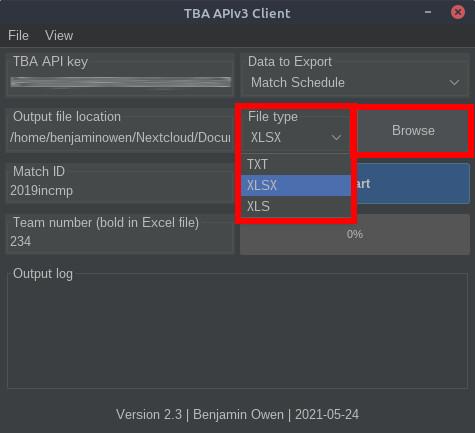Screen dimensions: 475x433
Task: Choose XLSX in the file type list
Action: (296, 185)
